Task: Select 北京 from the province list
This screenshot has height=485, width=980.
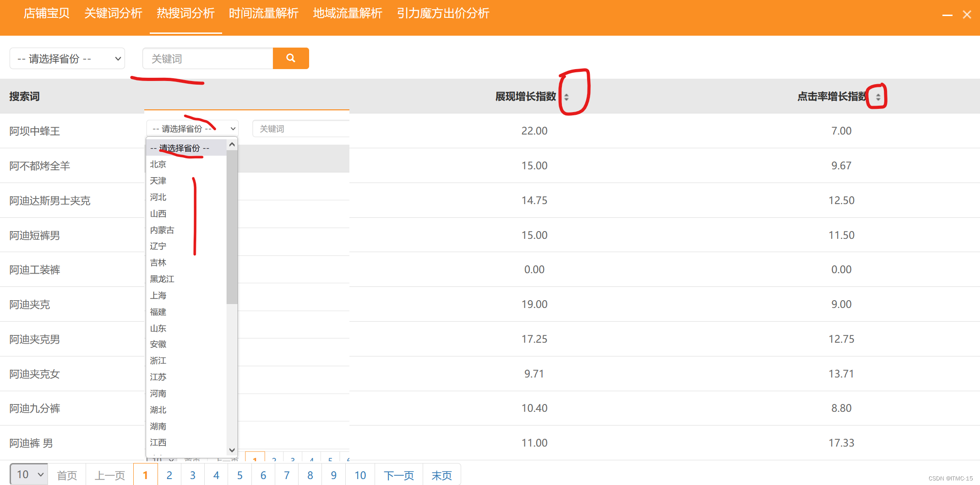Action: 158,164
